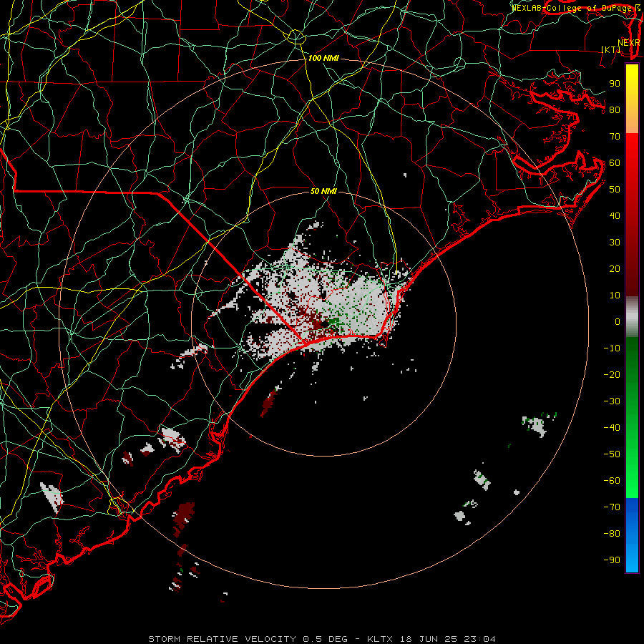Click the KT units label above the color scale
644x644 pixels.
(611, 49)
